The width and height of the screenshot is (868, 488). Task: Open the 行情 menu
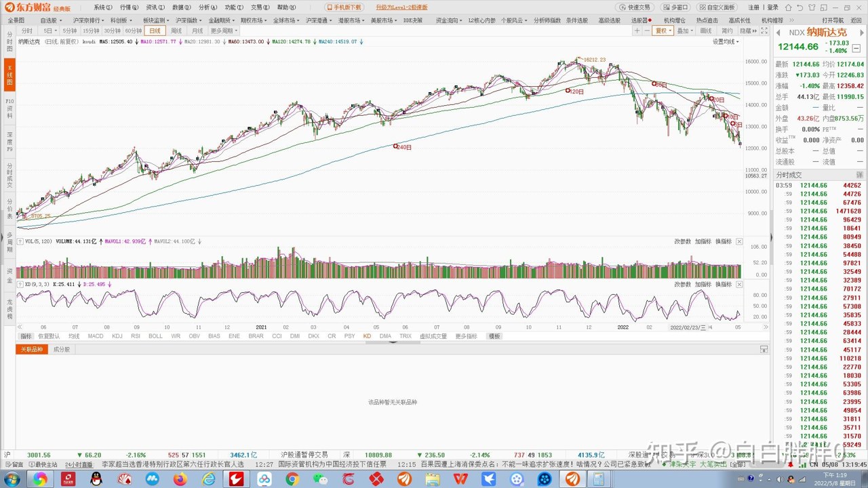[x=129, y=7]
